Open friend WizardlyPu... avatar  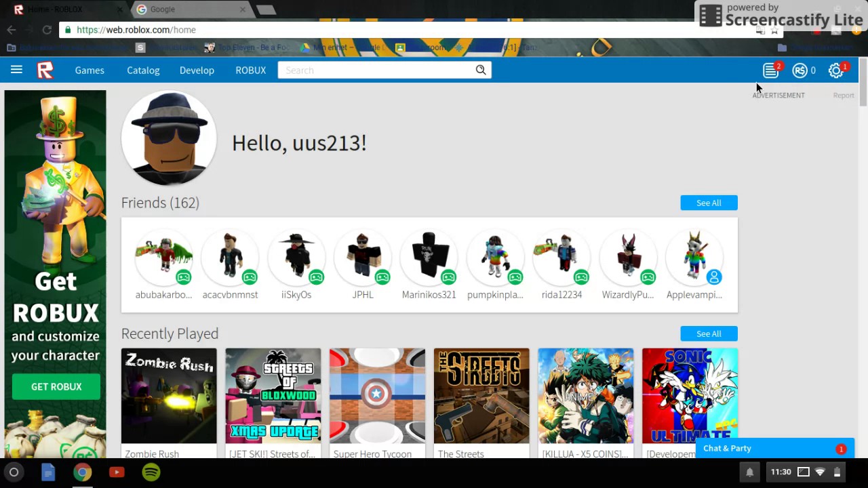(x=628, y=258)
